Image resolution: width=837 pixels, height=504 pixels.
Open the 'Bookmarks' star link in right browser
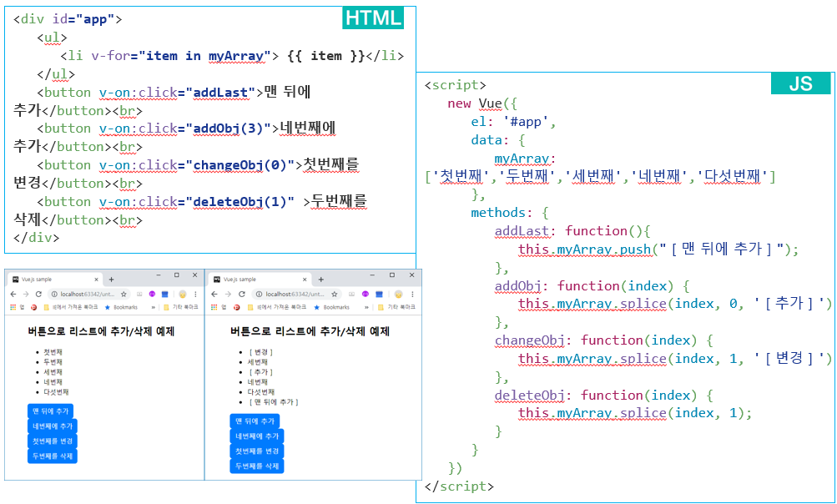(x=331, y=307)
